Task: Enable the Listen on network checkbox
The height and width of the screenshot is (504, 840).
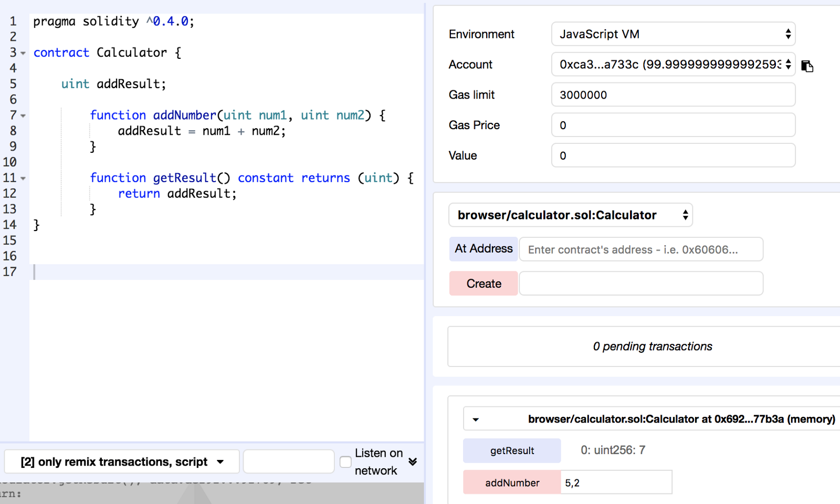Action: click(345, 462)
